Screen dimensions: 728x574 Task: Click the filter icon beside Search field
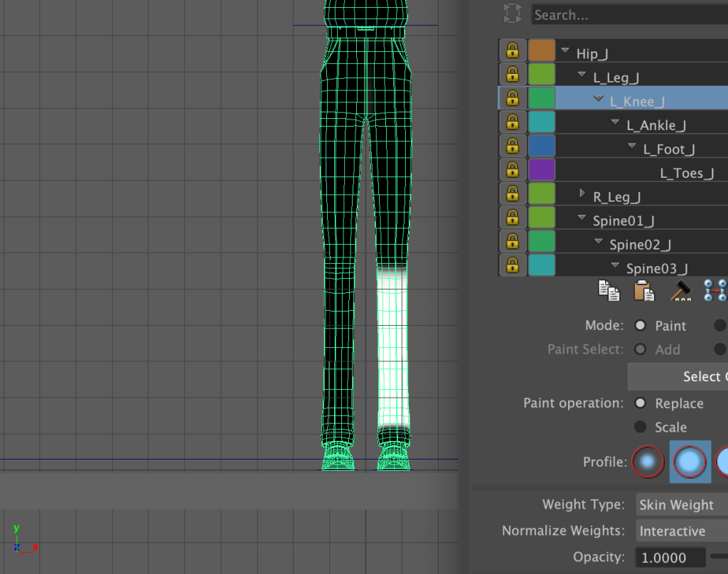click(x=512, y=14)
